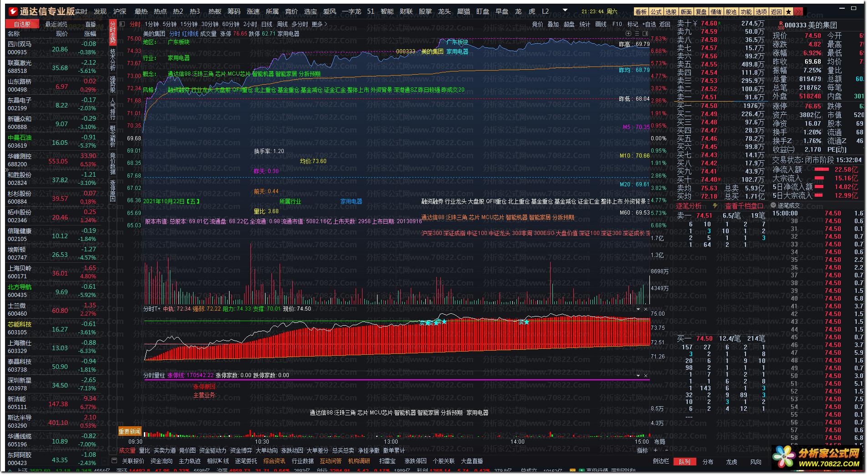868x475 pixels.
Task: Open the 功能 function menu
Action: (x=746, y=12)
